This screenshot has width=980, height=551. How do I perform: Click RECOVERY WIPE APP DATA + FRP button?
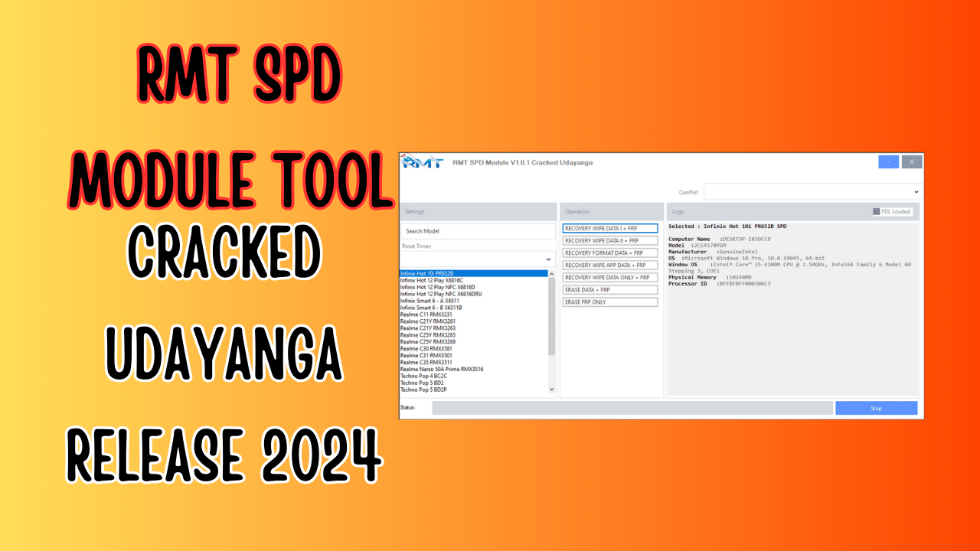pyautogui.click(x=610, y=265)
